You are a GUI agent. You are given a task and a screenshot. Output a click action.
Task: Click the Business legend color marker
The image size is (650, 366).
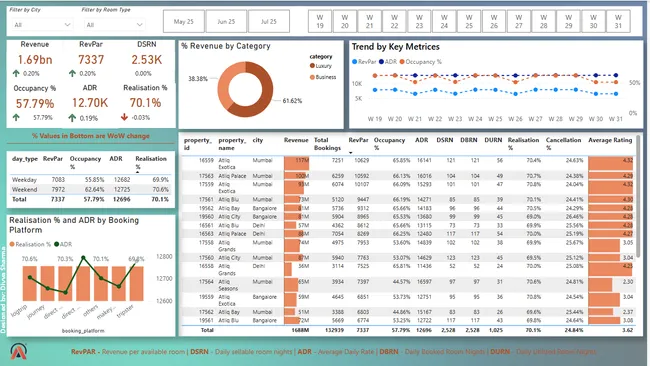pos(312,77)
